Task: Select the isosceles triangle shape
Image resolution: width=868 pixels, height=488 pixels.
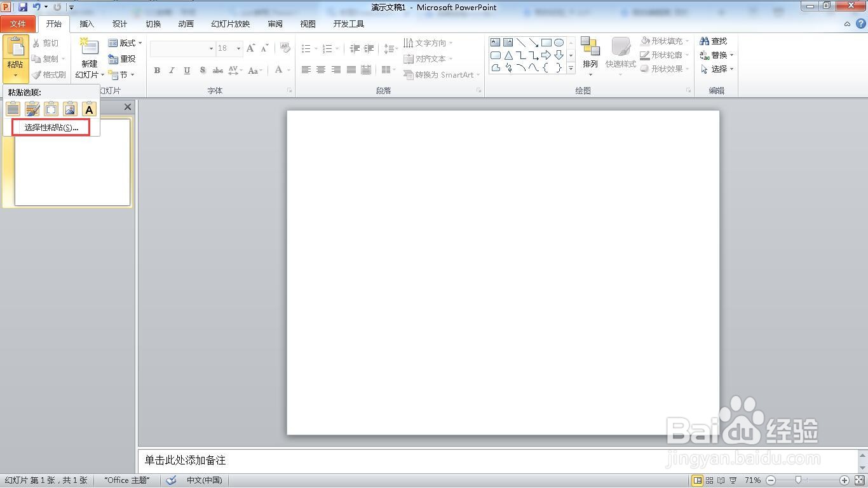Action: point(508,55)
